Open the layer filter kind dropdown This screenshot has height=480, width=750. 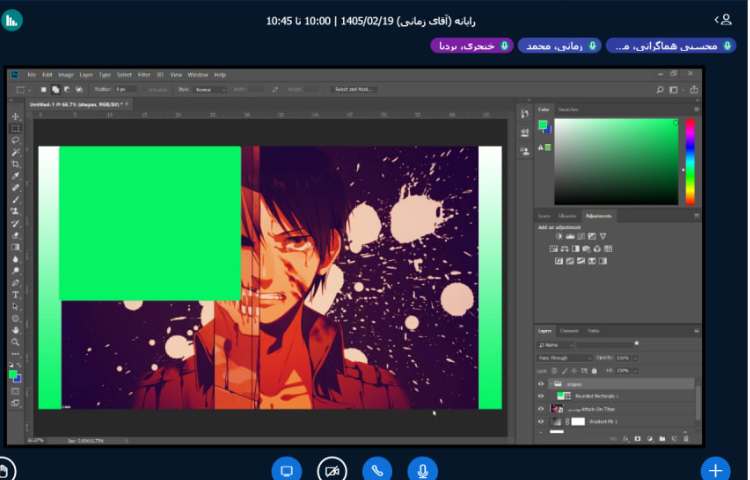click(x=557, y=345)
